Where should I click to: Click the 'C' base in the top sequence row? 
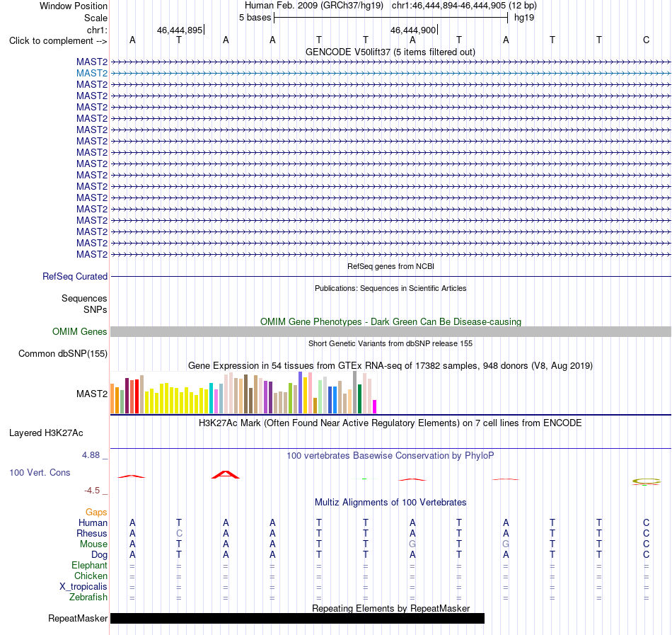pos(647,40)
